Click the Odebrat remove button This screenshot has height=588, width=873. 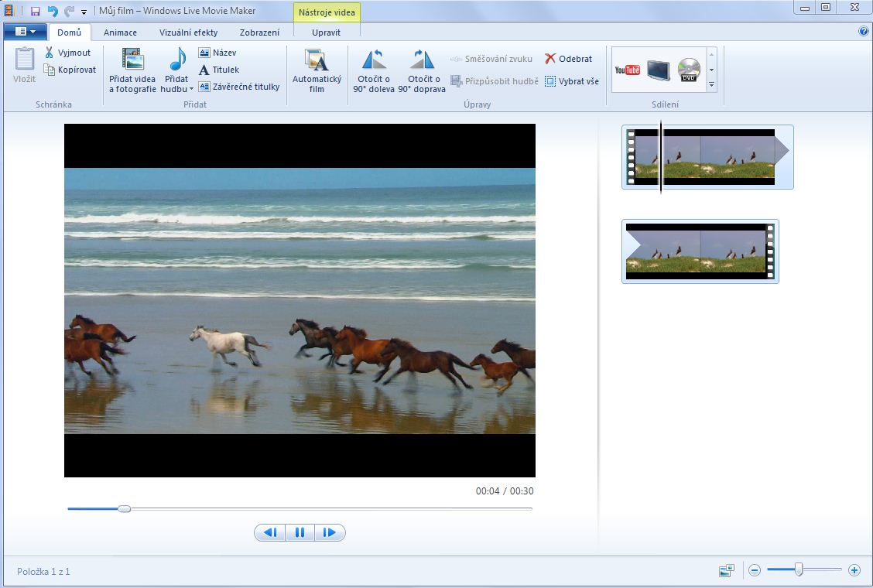[x=568, y=59]
